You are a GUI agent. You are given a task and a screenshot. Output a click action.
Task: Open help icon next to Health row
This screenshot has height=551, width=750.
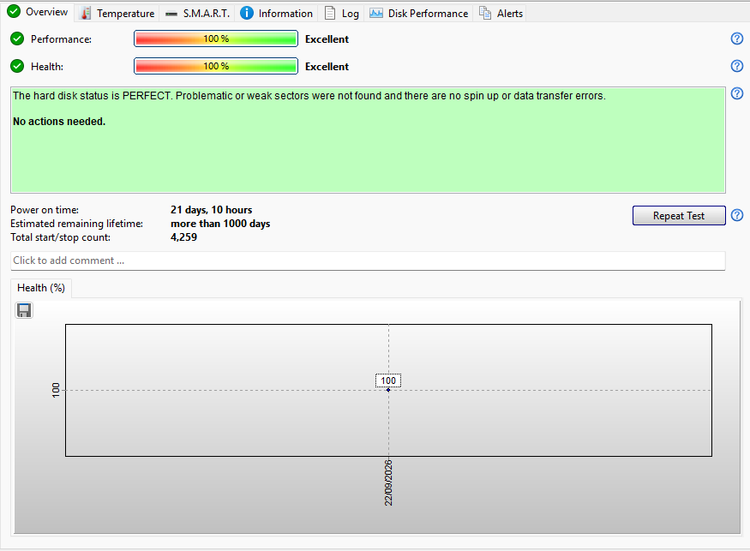(x=737, y=66)
